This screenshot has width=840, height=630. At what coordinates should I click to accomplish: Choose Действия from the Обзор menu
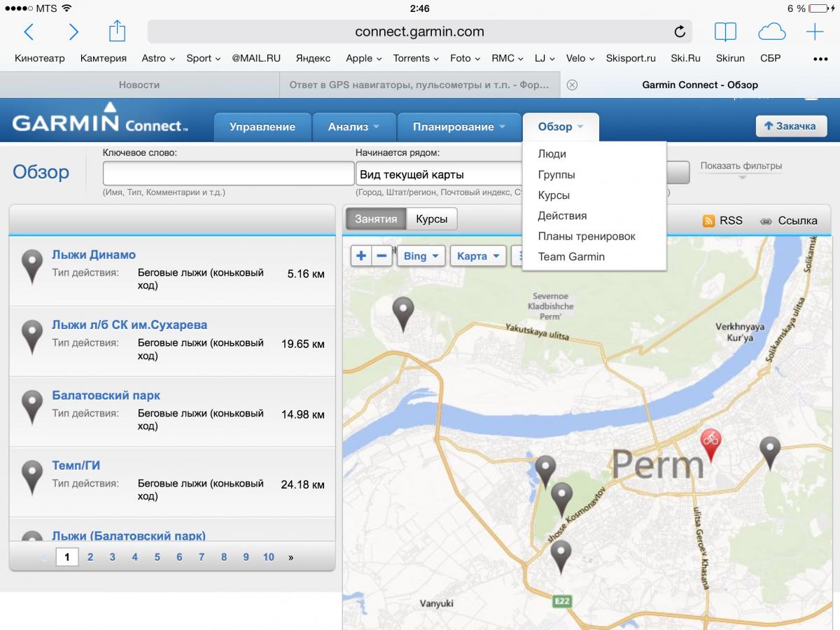pyautogui.click(x=562, y=216)
